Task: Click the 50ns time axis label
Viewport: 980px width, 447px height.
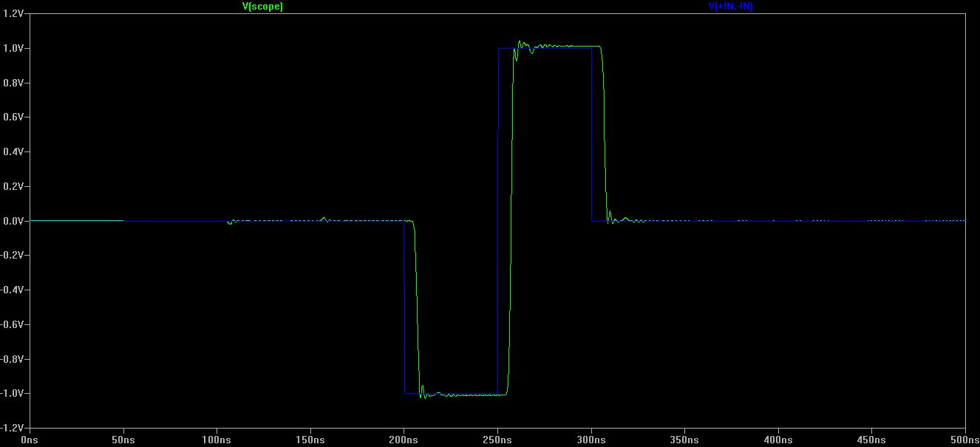Action: click(x=123, y=440)
